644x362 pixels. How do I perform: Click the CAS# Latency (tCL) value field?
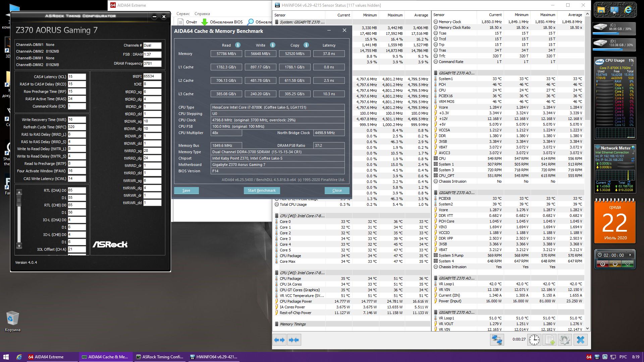(x=77, y=77)
